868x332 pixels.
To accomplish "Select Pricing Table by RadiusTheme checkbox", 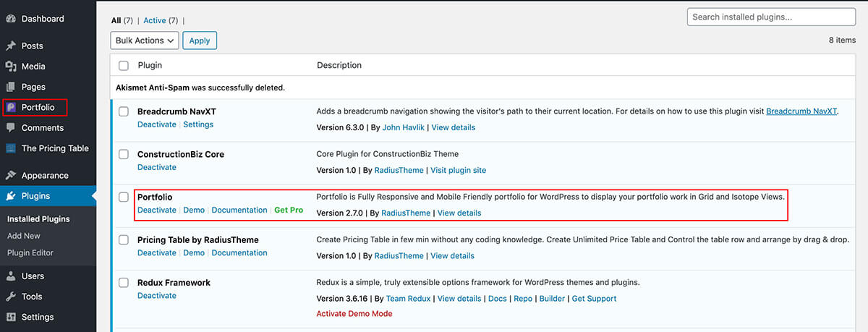I will pos(124,240).
